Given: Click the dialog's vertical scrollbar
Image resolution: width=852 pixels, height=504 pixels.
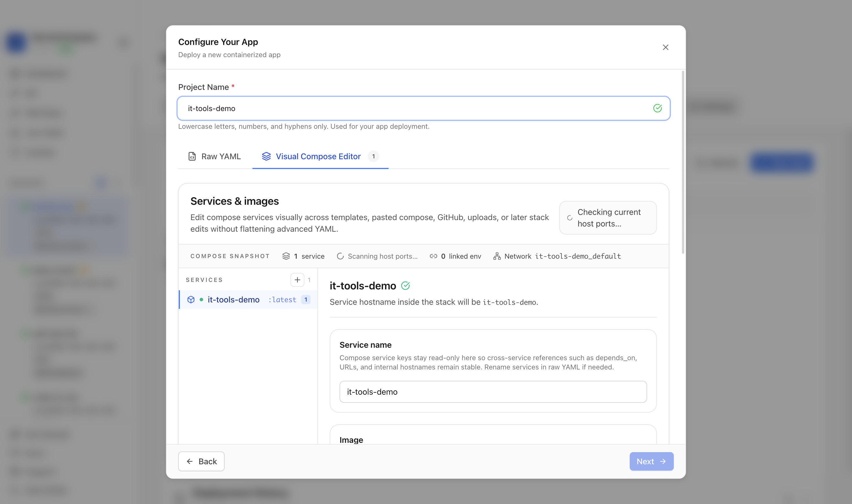Looking at the screenshot, I should (x=683, y=162).
